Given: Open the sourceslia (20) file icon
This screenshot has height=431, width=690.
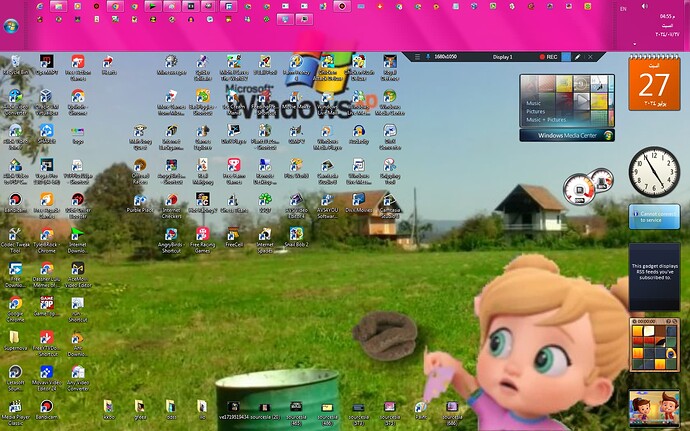Looking at the screenshot, I should click(264, 412).
